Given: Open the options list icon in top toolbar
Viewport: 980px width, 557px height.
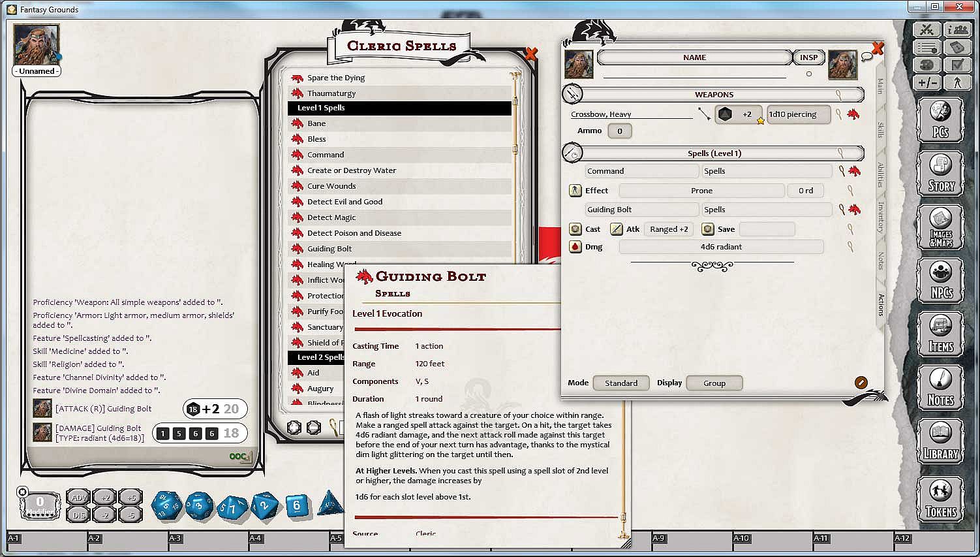Looking at the screenshot, I should (x=926, y=48).
